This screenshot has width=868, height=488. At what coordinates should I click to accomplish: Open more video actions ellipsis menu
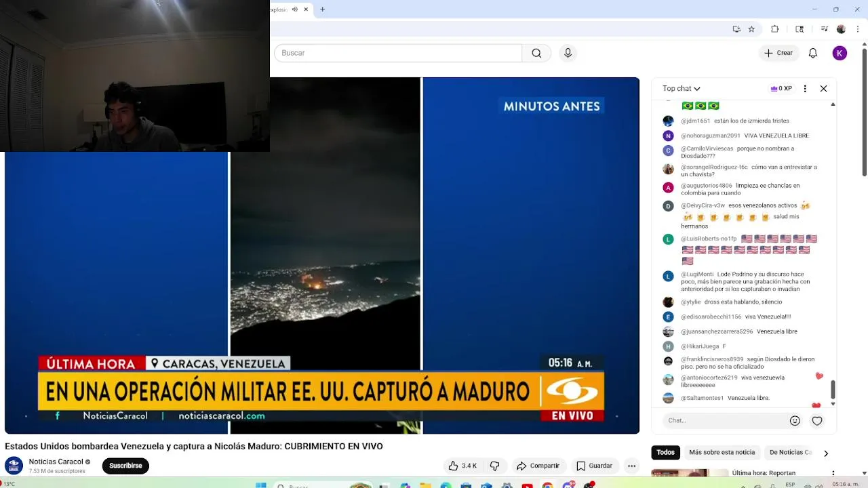coord(631,466)
